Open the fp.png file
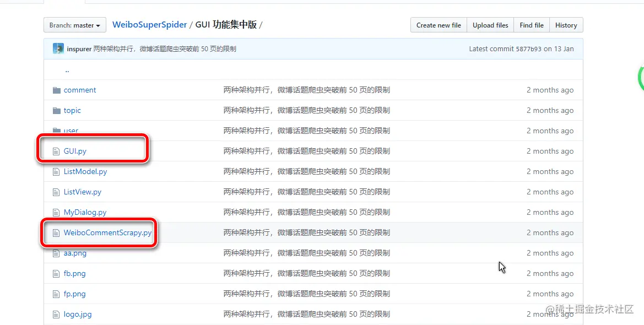 pyautogui.click(x=75, y=294)
